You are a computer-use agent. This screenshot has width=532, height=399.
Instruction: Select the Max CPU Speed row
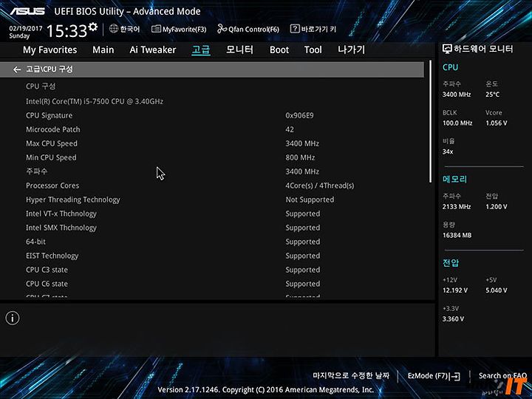(212, 143)
